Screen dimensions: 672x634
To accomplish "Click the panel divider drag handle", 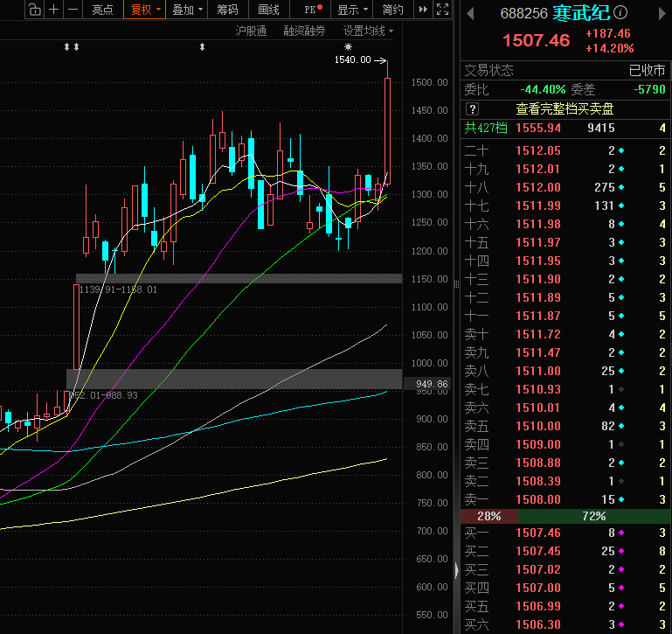I will coord(456,283).
